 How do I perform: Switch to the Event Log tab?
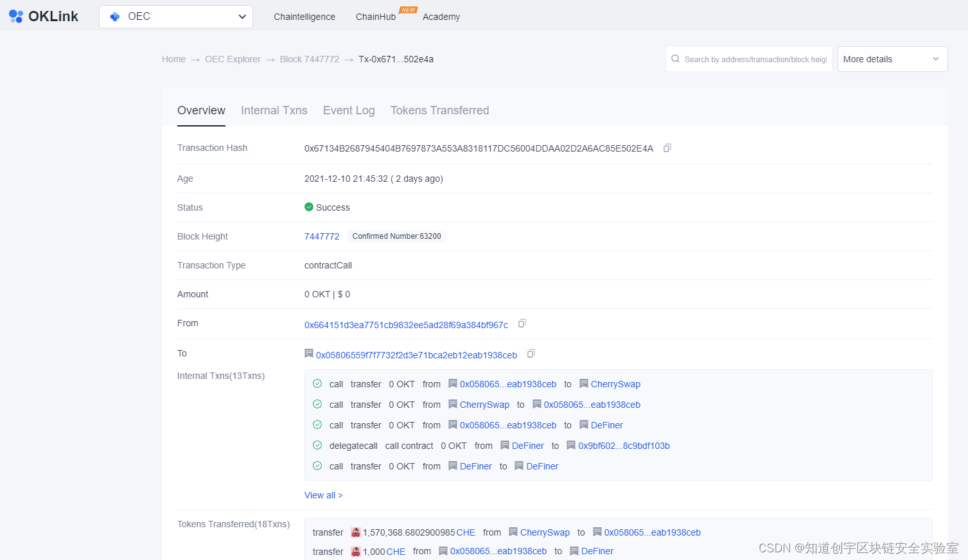click(349, 110)
